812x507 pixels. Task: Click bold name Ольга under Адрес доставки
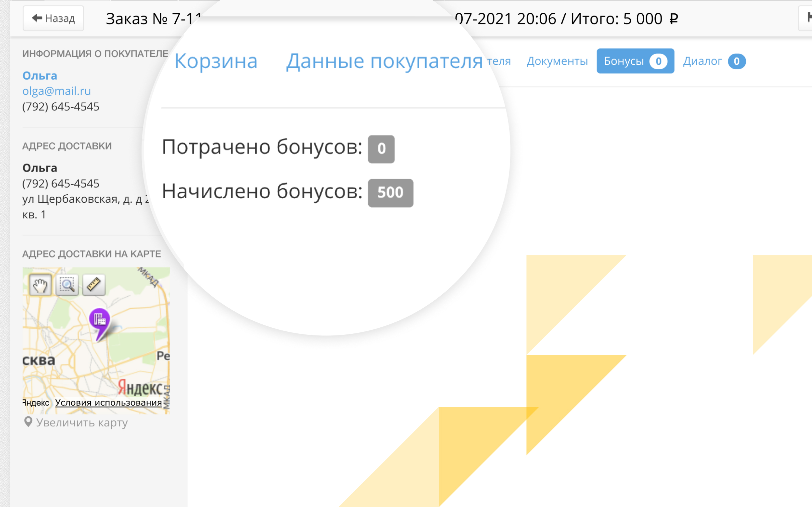tap(39, 168)
